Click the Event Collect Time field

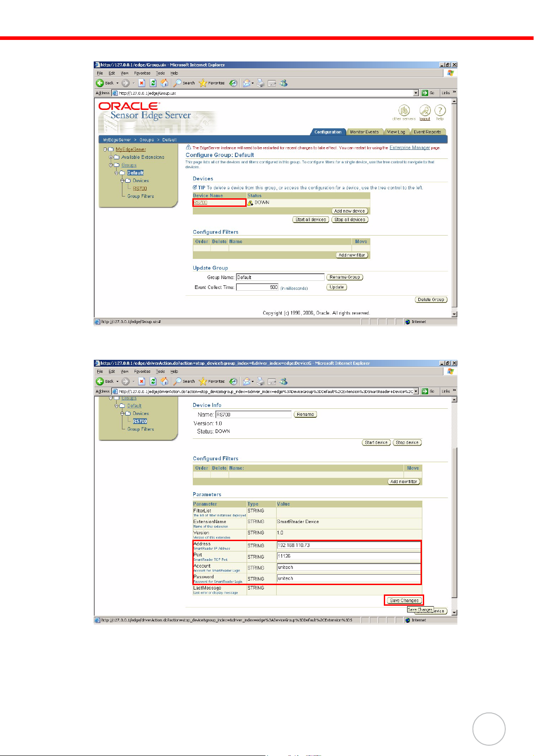[257, 287]
